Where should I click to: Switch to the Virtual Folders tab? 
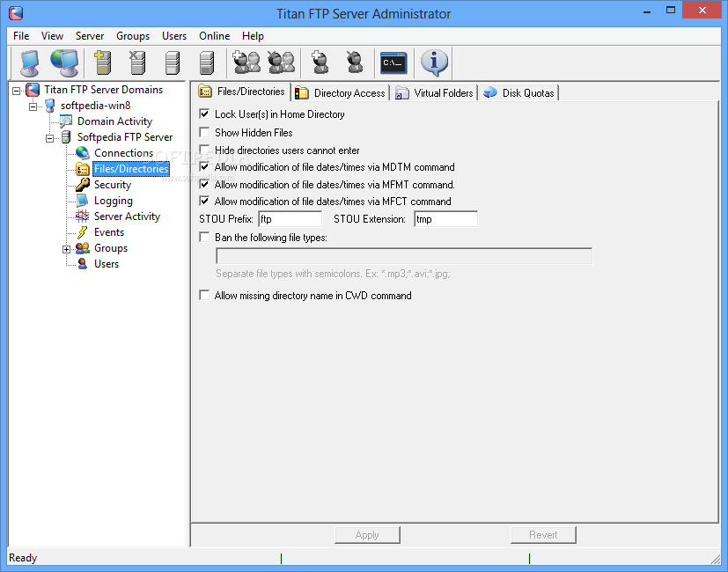point(434,93)
